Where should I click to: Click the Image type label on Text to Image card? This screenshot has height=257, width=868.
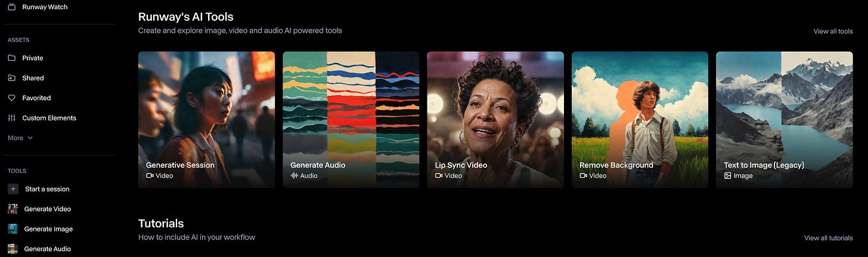(743, 176)
